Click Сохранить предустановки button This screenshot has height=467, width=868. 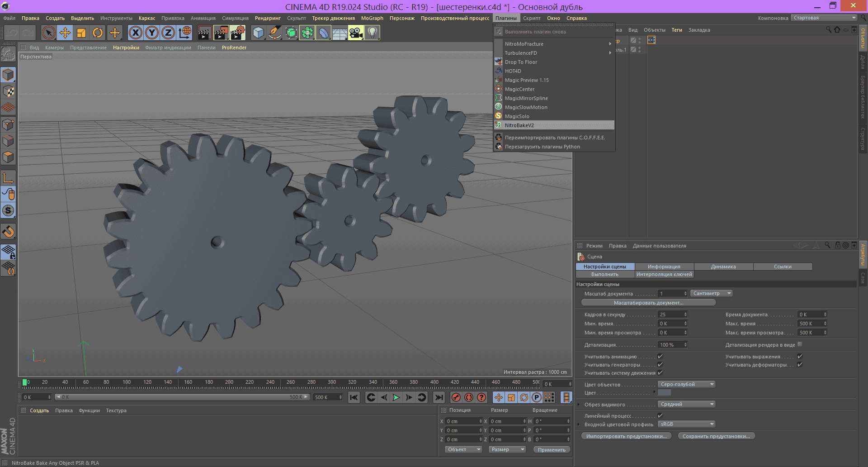click(x=716, y=436)
